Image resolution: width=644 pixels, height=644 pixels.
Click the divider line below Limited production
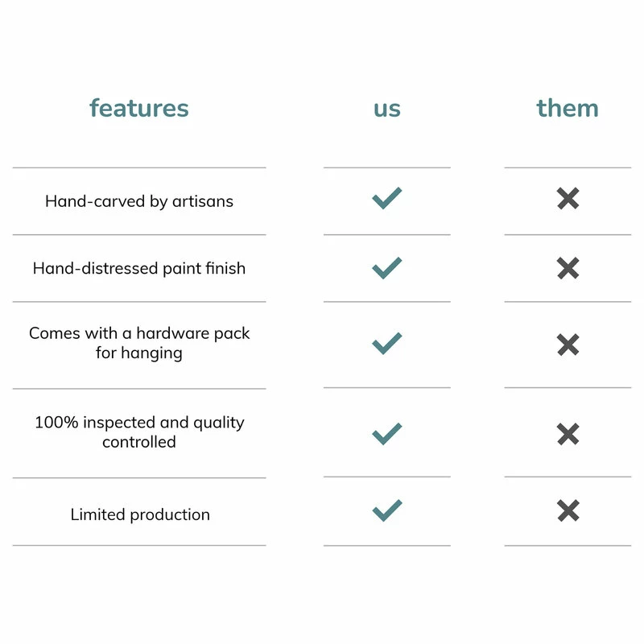pos(139,545)
